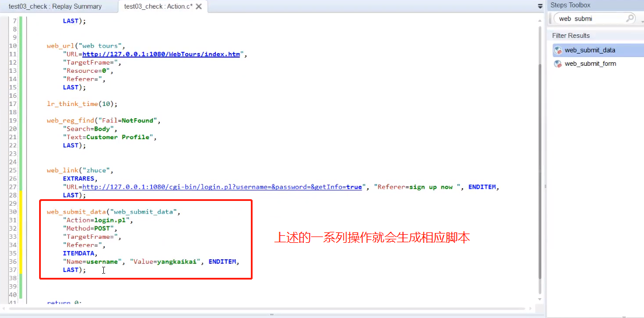This screenshot has width=644, height=318.
Task: Close the Action.c tab
Action: 199,6
